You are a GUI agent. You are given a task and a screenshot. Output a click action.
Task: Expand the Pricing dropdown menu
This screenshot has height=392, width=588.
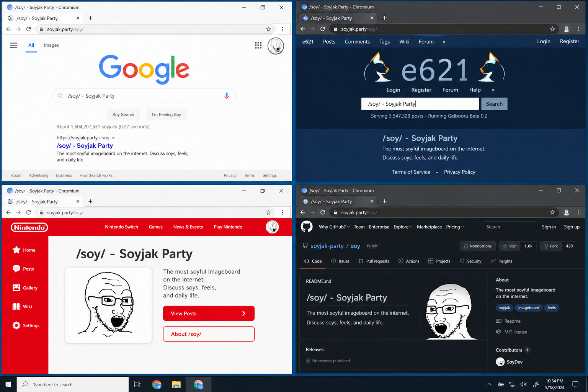click(x=455, y=227)
